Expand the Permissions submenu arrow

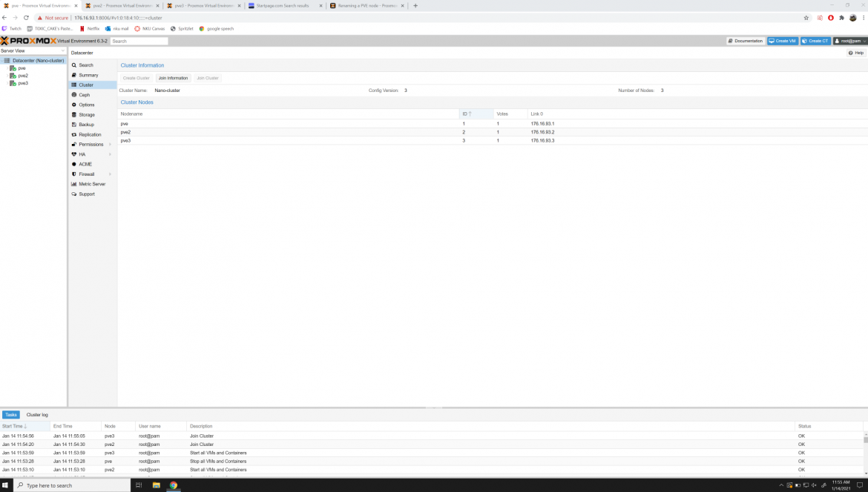(x=110, y=145)
